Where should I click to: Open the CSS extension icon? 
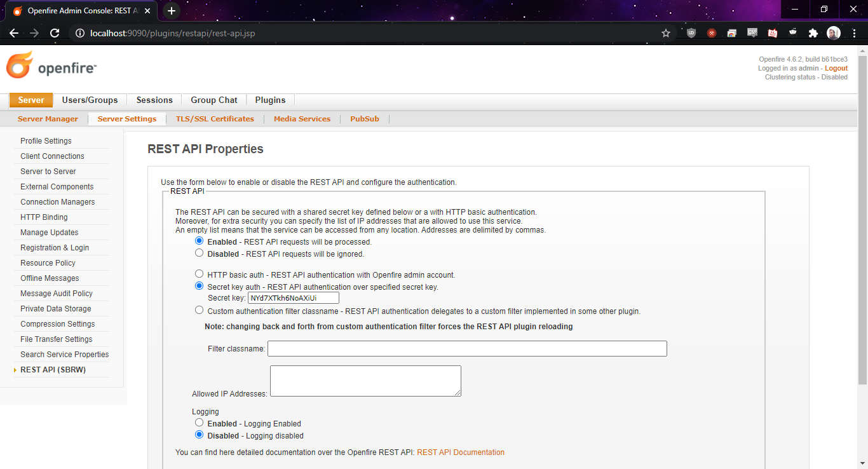752,33
